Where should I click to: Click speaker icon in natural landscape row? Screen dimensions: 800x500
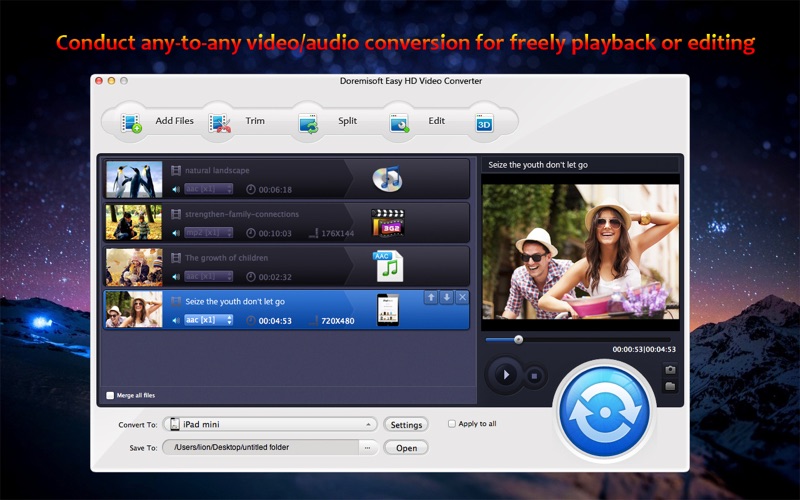176,189
